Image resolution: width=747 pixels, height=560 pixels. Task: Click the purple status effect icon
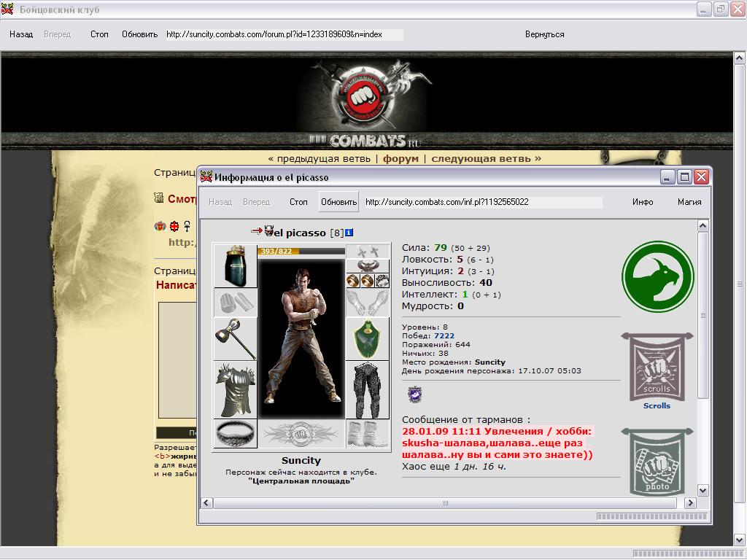click(414, 394)
